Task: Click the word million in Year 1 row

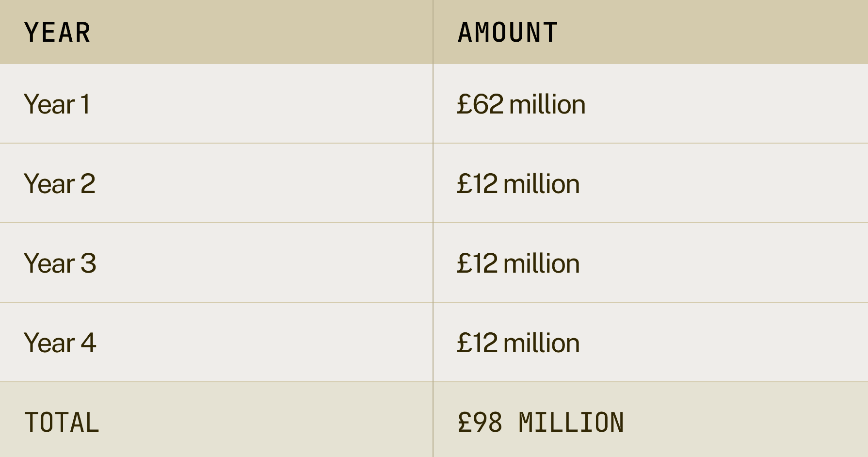Action: point(547,104)
